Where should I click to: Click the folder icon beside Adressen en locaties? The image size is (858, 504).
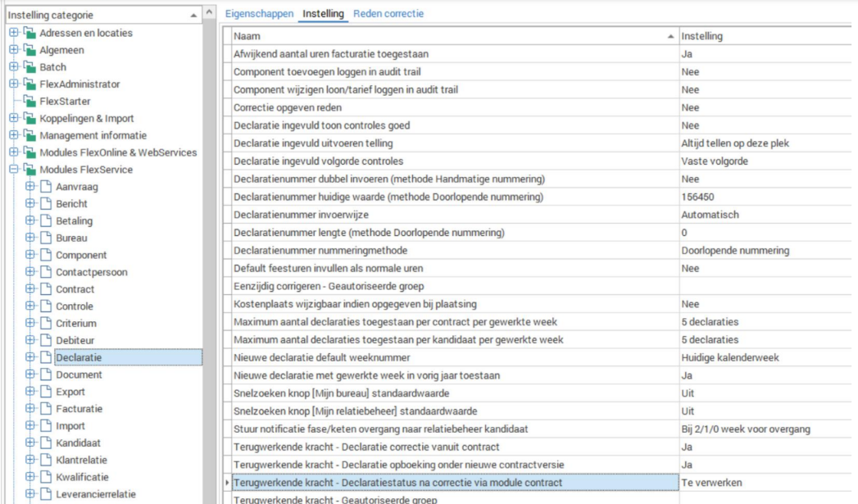(28, 34)
